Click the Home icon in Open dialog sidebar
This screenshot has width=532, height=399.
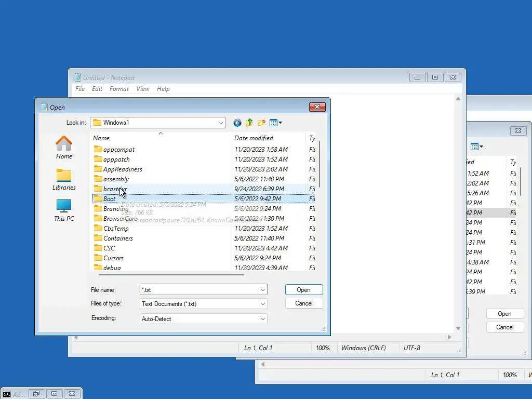64,143
